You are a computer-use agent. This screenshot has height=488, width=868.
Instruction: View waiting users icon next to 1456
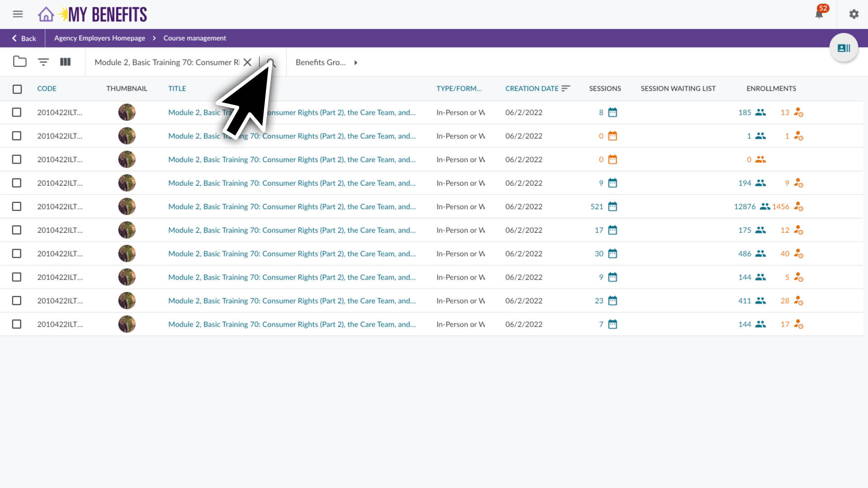(798, 206)
